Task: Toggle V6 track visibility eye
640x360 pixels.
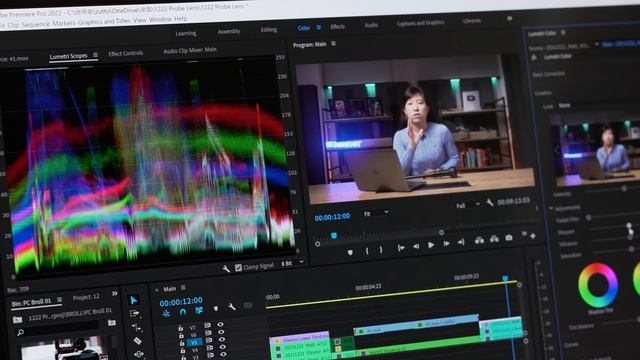Action: pos(222,332)
